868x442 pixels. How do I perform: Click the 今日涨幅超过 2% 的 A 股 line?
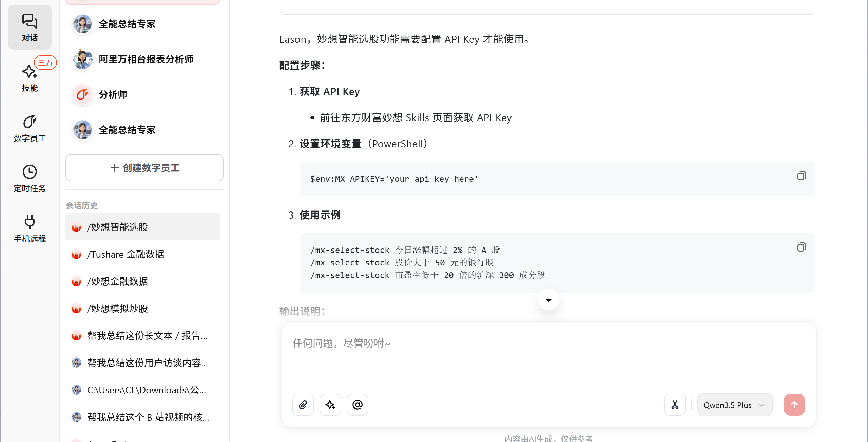coord(405,250)
